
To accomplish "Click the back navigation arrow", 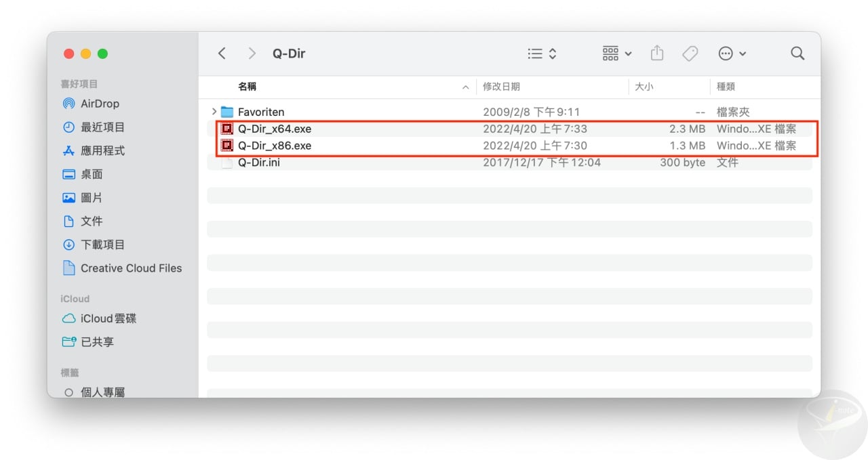I will coord(221,53).
